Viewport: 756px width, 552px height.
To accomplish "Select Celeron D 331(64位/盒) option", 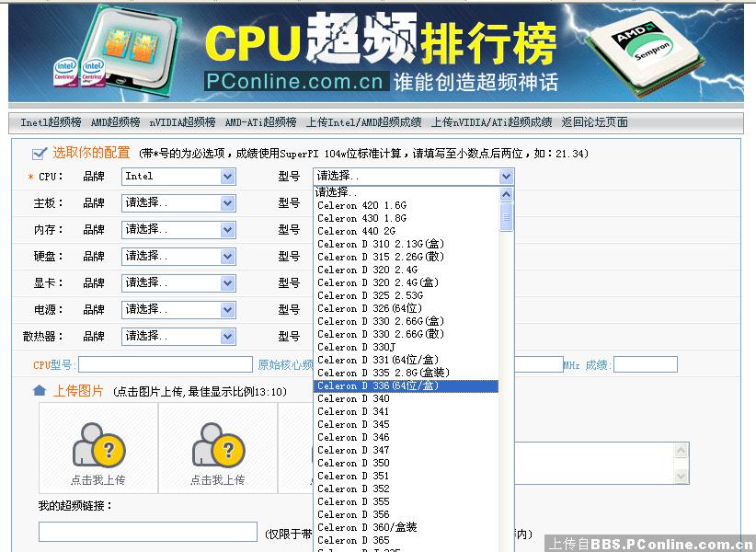I will pos(406,360).
